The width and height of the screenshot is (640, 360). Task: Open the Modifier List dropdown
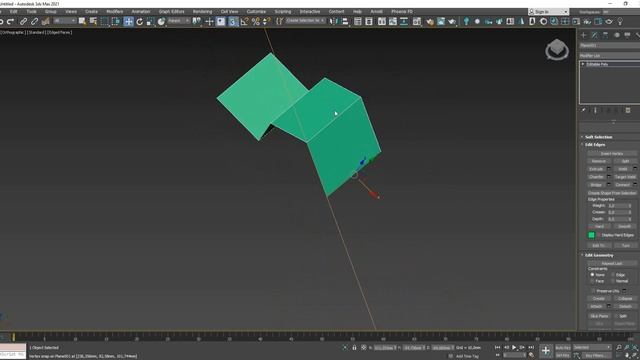tap(609, 56)
